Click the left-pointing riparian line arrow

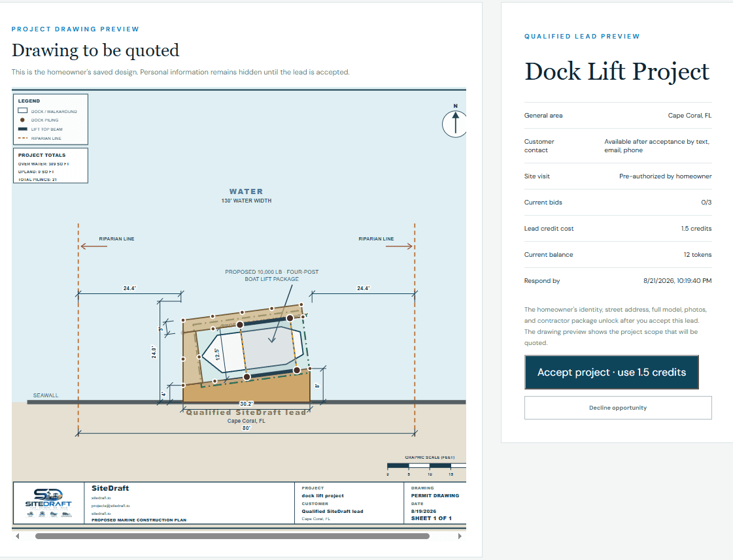pos(94,246)
